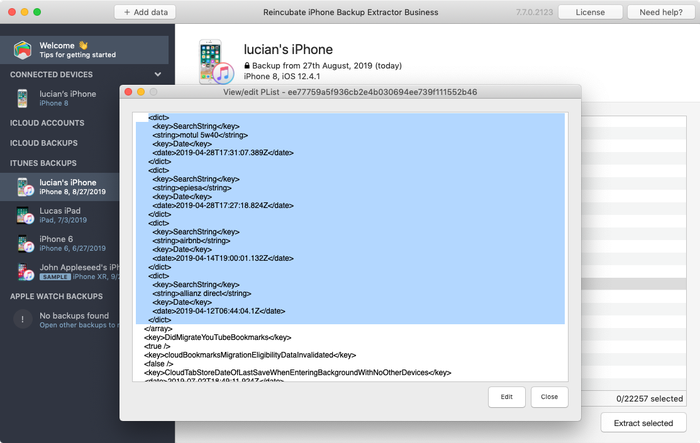Click the closing array tag line
The image size is (700, 443).
(158, 329)
